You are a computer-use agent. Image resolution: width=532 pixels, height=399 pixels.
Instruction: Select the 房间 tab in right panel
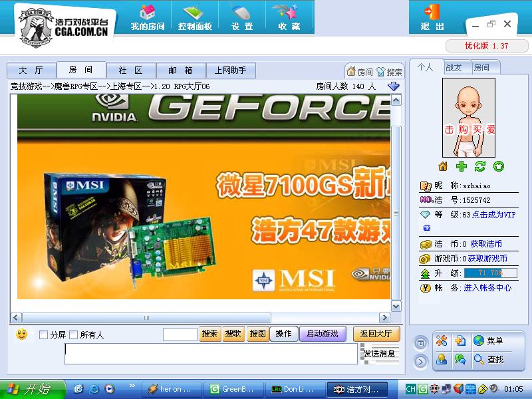(485, 68)
